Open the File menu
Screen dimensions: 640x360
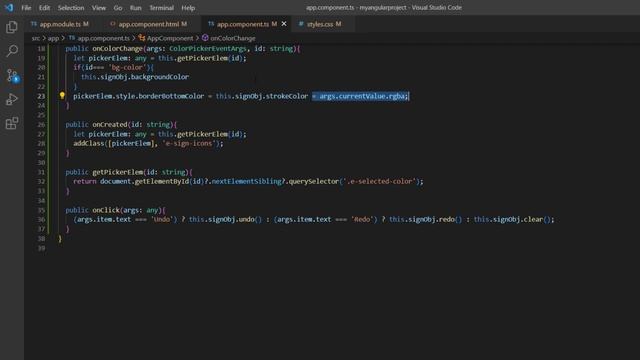point(26,8)
